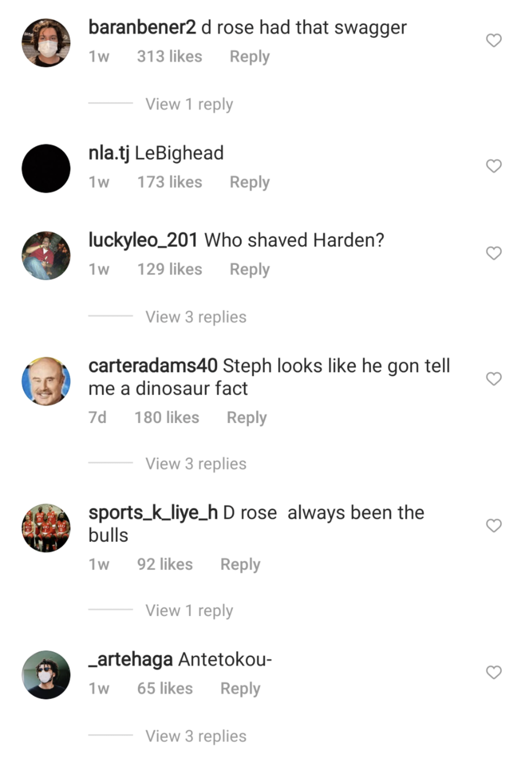Image resolution: width=532 pixels, height=757 pixels.
Task: View who liked: '180 likes' count
Action: coord(167,418)
